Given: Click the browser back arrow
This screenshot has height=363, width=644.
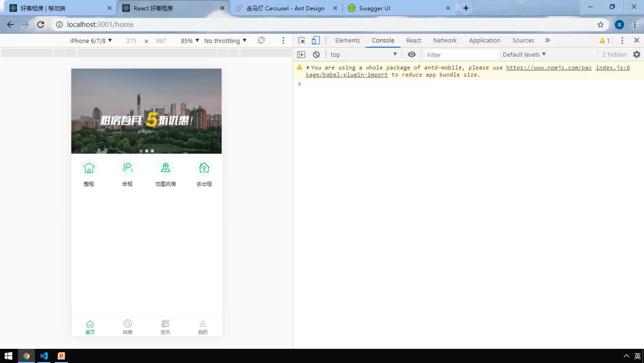Looking at the screenshot, I should (10, 25).
